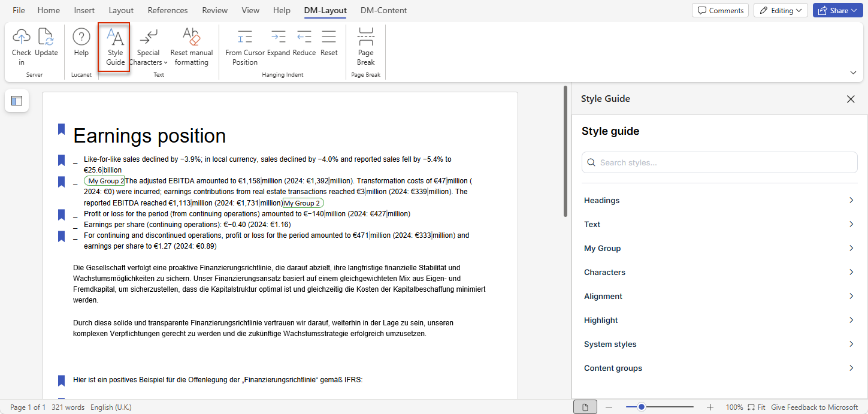Click the page view mode icon
This screenshot has height=414, width=868.
[585, 407]
